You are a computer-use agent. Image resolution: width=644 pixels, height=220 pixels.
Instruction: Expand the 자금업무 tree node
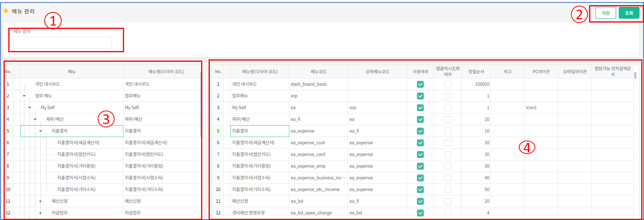(41, 213)
